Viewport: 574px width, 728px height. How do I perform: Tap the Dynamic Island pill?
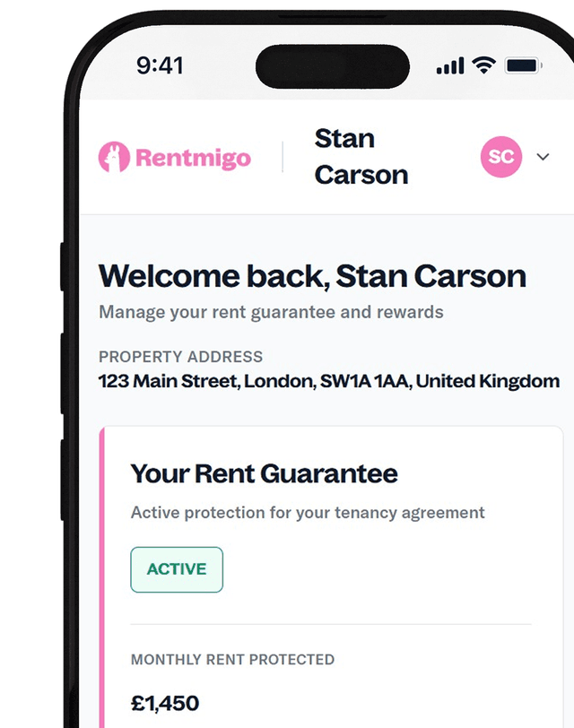pos(333,66)
